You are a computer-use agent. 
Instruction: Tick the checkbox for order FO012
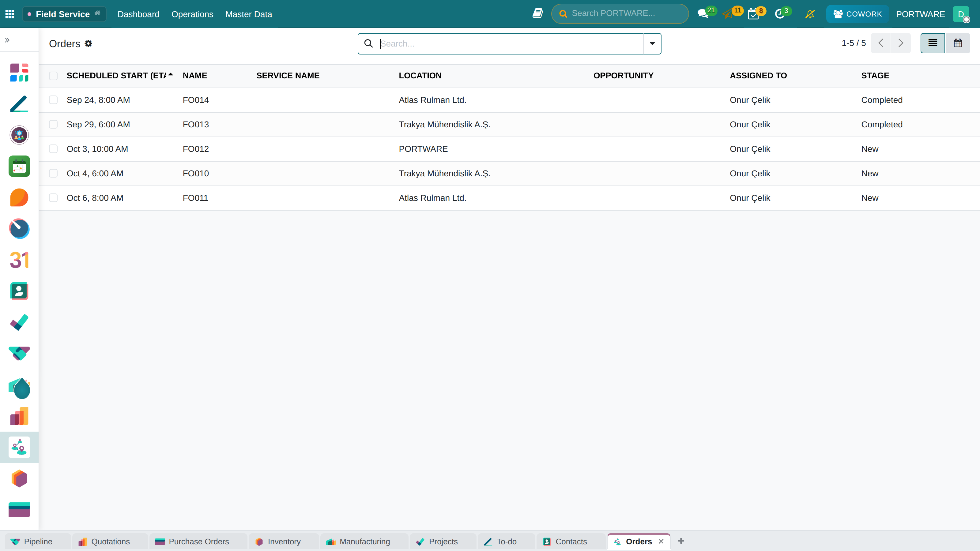click(53, 149)
